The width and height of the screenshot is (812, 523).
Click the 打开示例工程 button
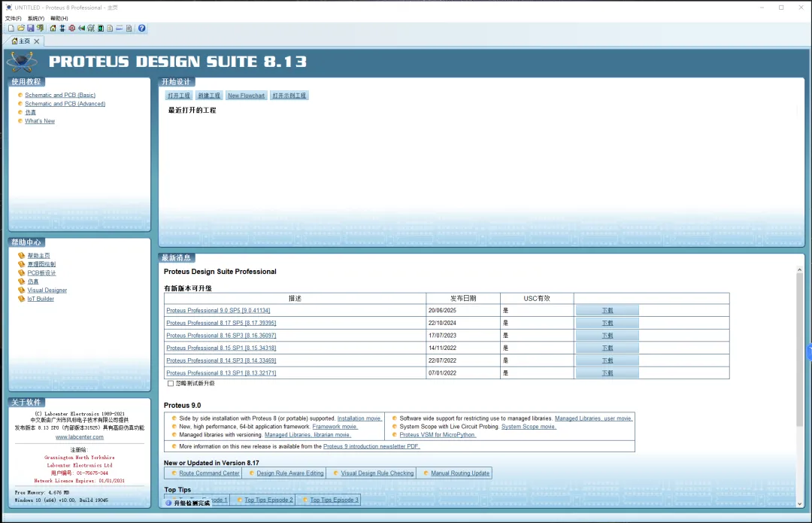coord(289,96)
